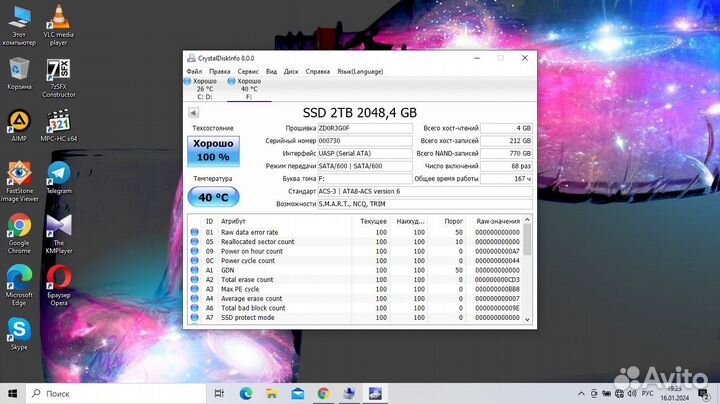Select the Total bad block count row

point(356,308)
